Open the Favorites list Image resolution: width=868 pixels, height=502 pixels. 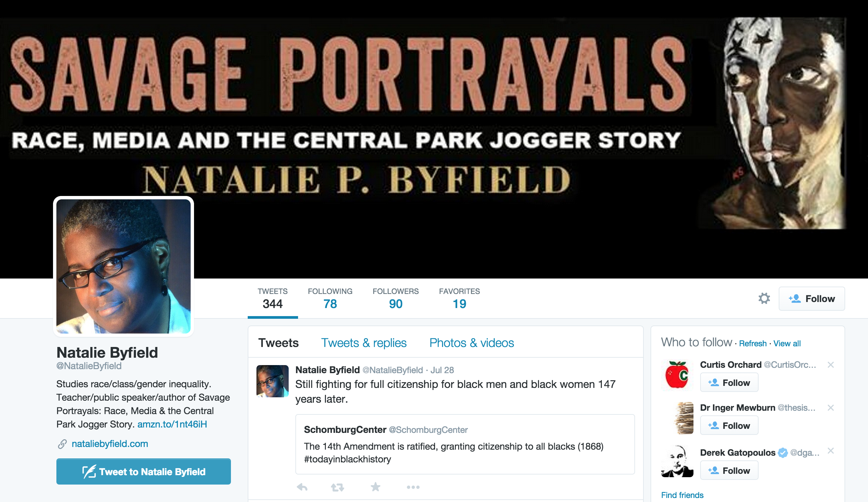[x=459, y=299]
